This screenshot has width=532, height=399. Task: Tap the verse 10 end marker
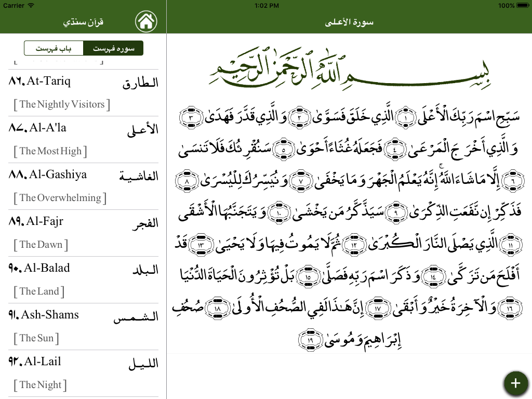pyautogui.click(x=278, y=212)
